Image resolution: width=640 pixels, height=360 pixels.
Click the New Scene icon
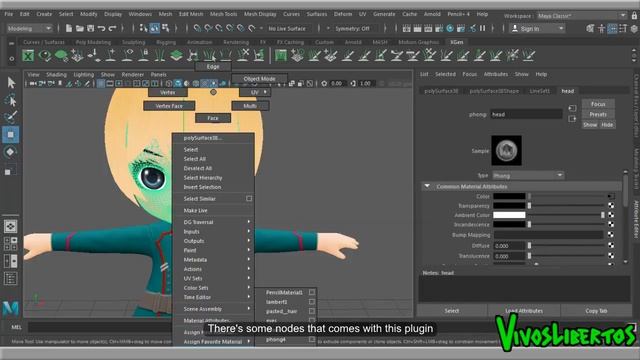[x=69, y=29]
